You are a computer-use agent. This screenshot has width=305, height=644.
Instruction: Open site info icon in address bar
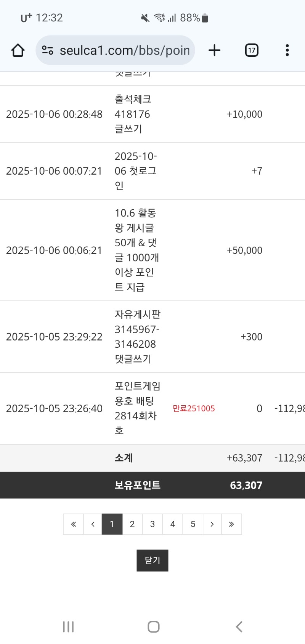[x=48, y=50]
